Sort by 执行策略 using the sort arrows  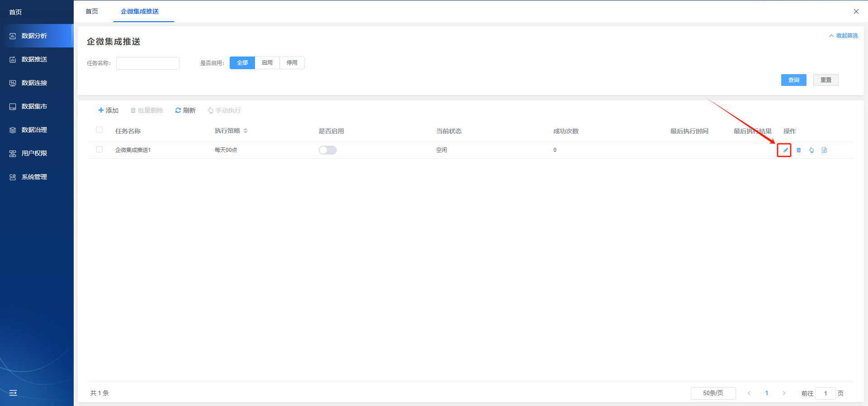245,131
